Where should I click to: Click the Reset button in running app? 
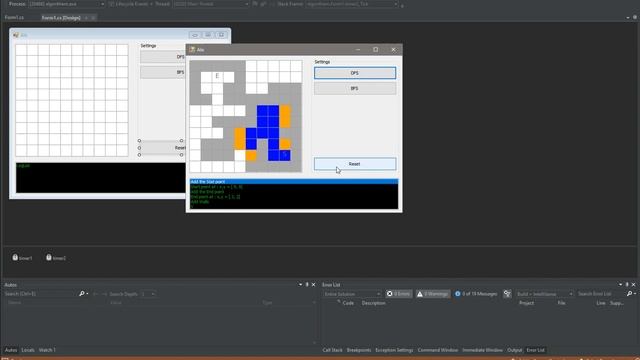point(355,164)
